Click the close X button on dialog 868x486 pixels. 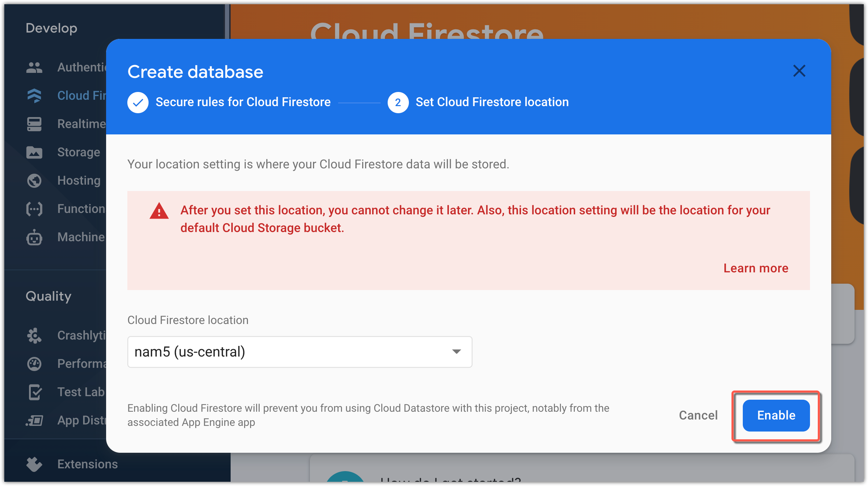(x=799, y=70)
